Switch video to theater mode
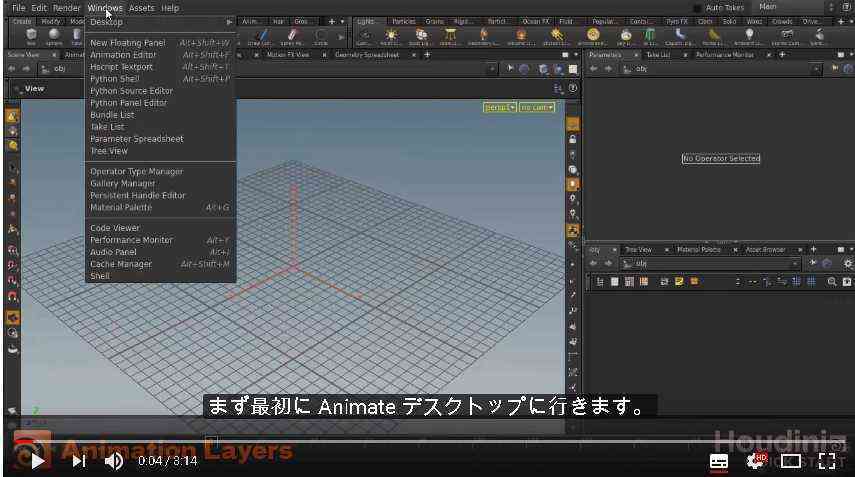 pyautogui.click(x=791, y=462)
